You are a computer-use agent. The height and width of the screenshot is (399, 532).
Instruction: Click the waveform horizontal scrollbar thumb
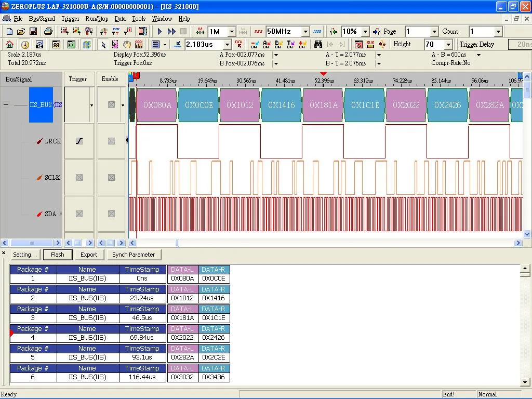[x=177, y=243]
